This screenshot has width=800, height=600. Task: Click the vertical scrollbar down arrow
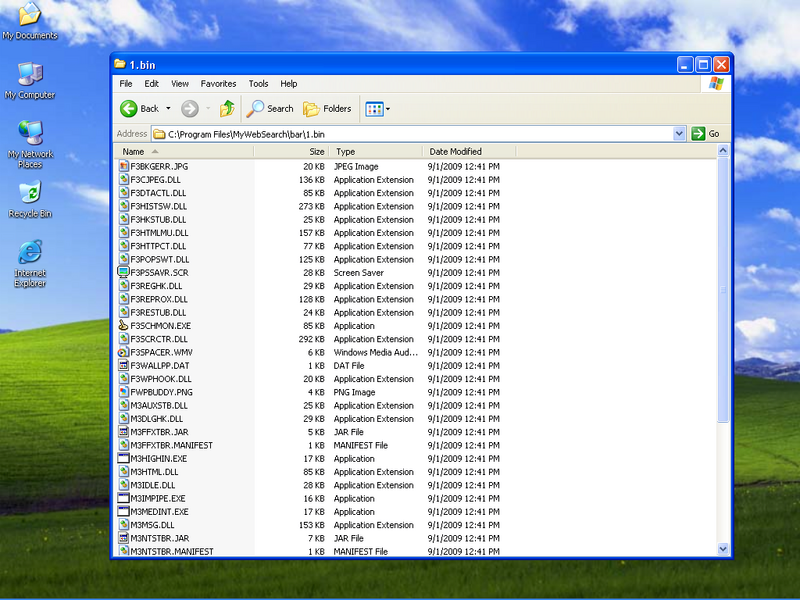(x=722, y=549)
